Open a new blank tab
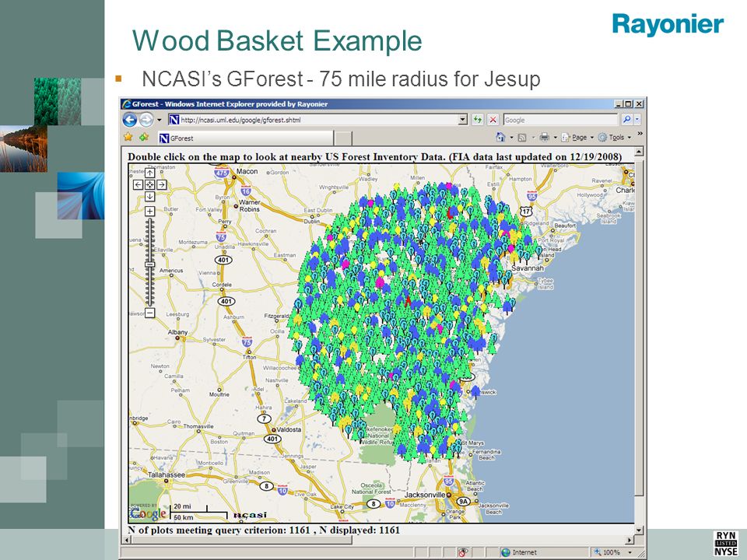747x560 pixels. 343,138
